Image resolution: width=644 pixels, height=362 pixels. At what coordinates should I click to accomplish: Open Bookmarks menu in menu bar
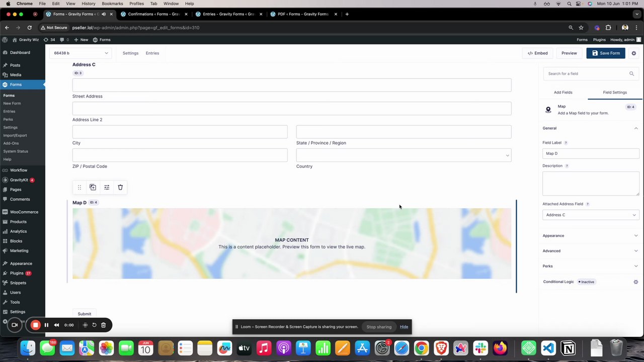pyautogui.click(x=112, y=4)
